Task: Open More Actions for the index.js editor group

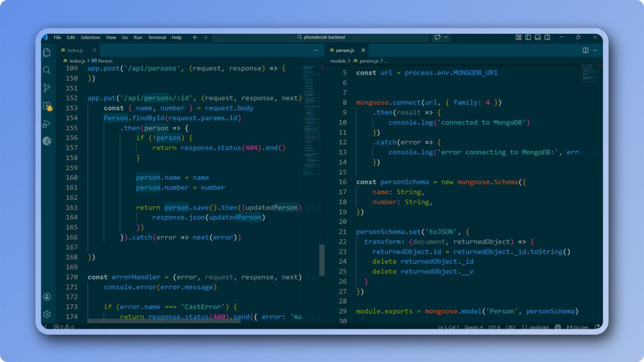Action: pyautogui.click(x=316, y=50)
